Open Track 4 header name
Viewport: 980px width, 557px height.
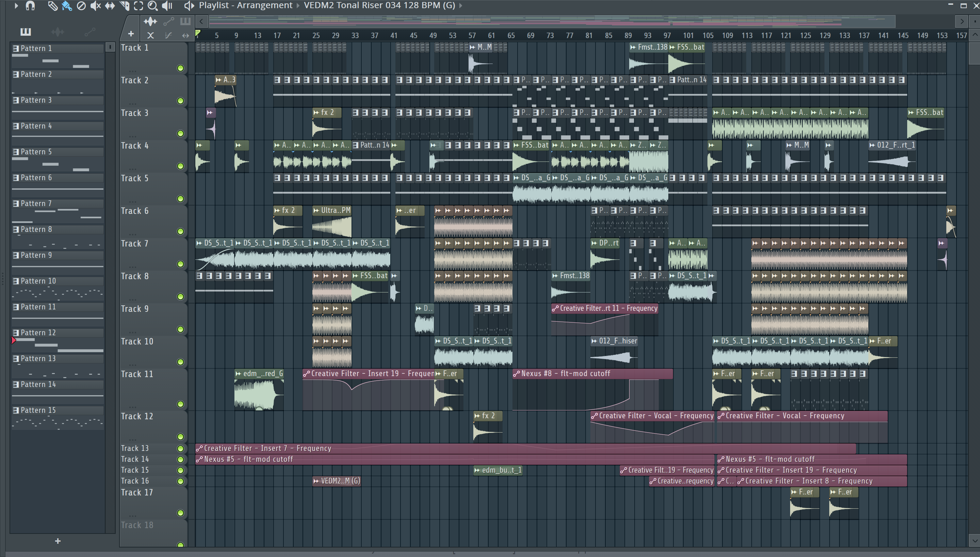coord(135,146)
